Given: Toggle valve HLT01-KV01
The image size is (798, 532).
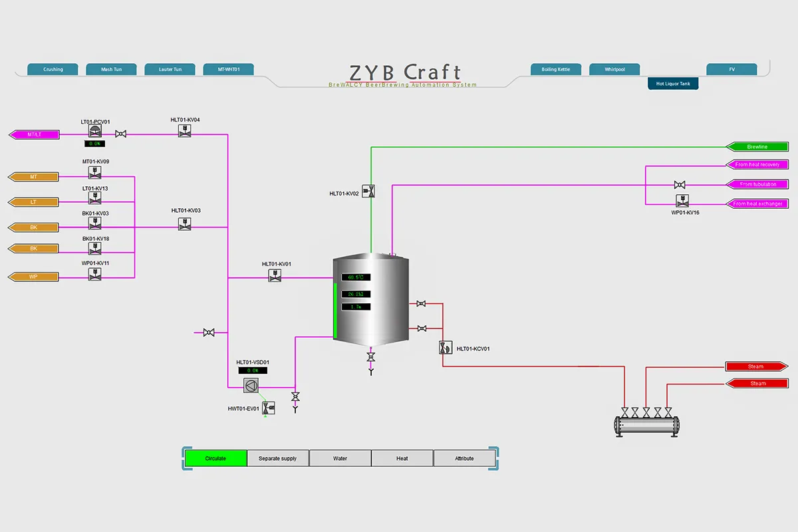Looking at the screenshot, I should tap(275, 275).
